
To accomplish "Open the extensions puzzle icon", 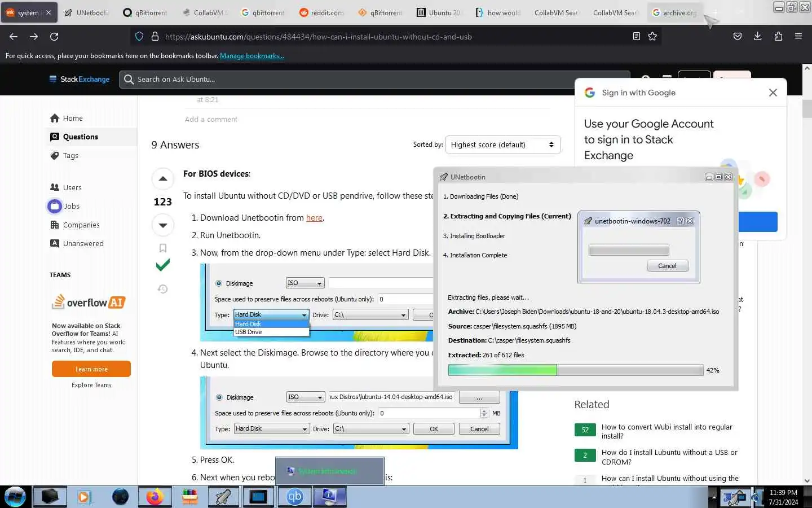I will click(x=778, y=37).
